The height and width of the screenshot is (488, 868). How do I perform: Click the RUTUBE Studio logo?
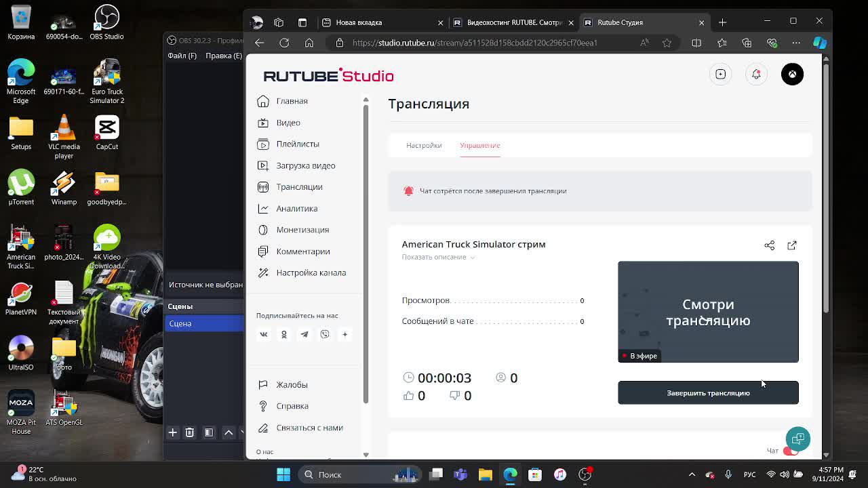tap(328, 75)
